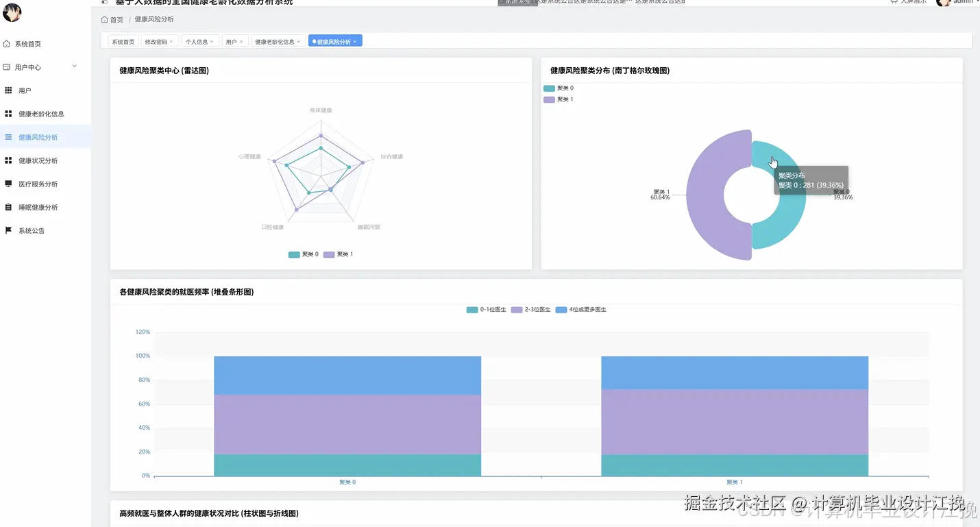Toggle 0-1位医生 series in bar chart legend
Screen dimensions: 980x527
pyautogui.click(x=487, y=310)
